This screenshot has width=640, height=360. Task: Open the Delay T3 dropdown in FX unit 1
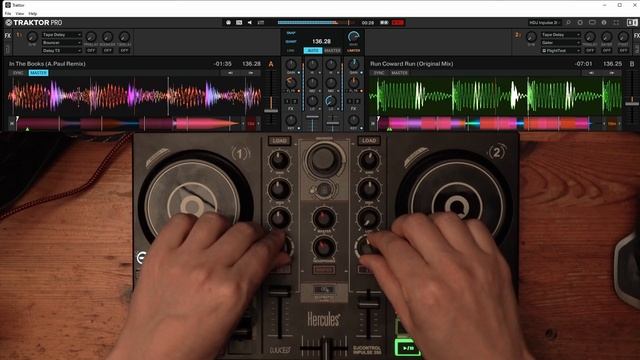pyautogui.click(x=62, y=50)
